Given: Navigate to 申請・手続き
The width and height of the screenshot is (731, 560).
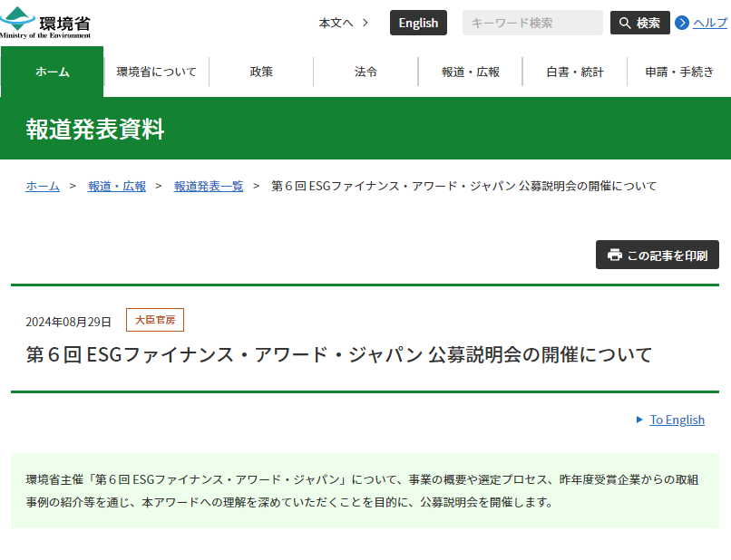Looking at the screenshot, I should click(677, 71).
